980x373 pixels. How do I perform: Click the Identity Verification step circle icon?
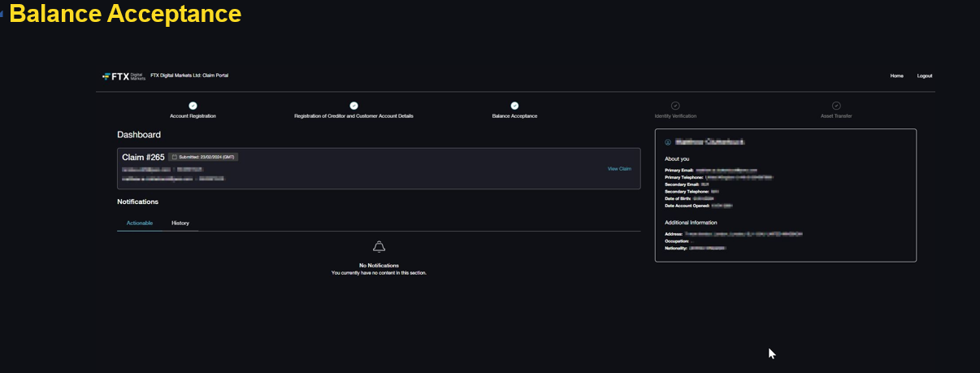(675, 106)
